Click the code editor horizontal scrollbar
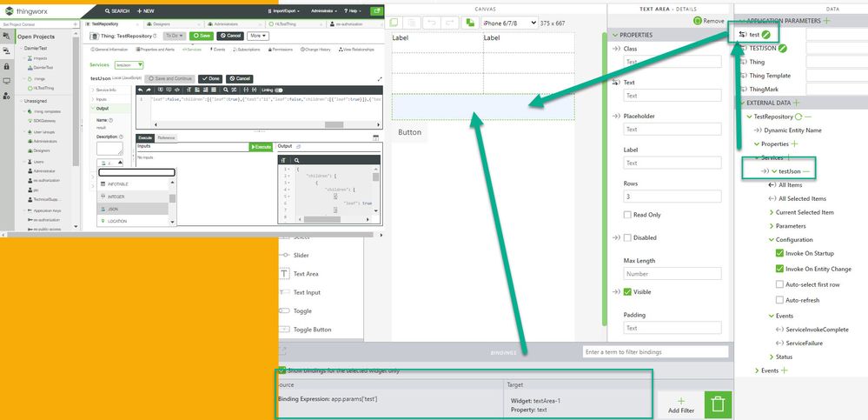Viewport: 868px width, 420px height. tap(334, 124)
